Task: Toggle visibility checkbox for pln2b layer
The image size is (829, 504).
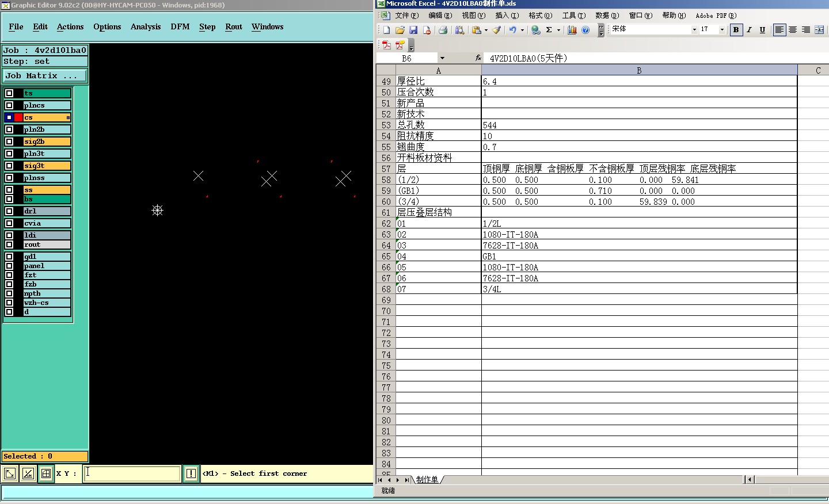Action: coord(9,129)
